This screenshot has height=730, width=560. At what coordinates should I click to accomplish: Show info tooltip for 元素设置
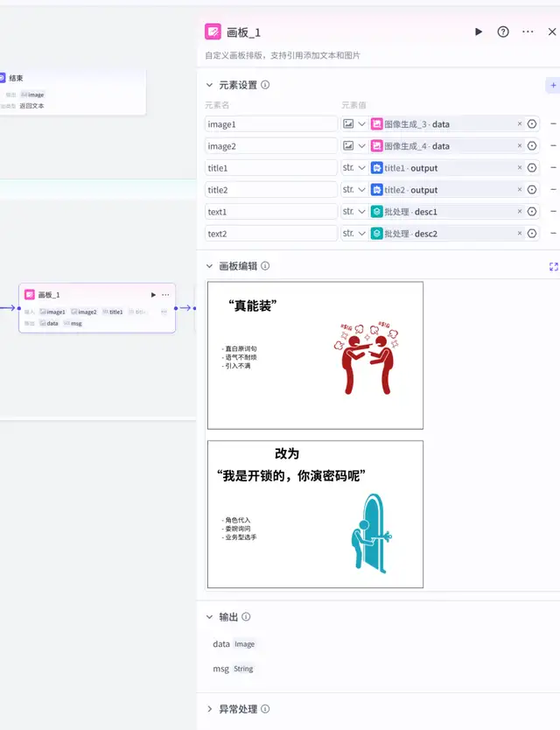pos(265,85)
